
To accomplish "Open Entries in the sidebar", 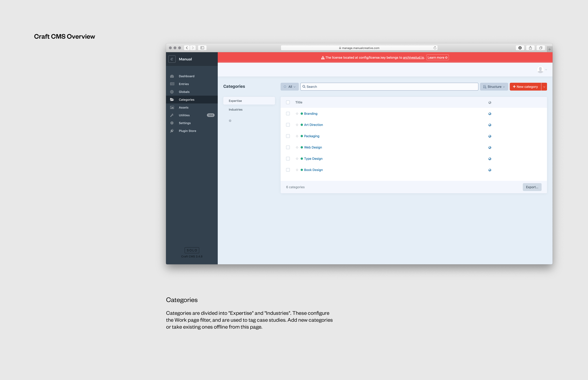I will pyautogui.click(x=184, y=84).
